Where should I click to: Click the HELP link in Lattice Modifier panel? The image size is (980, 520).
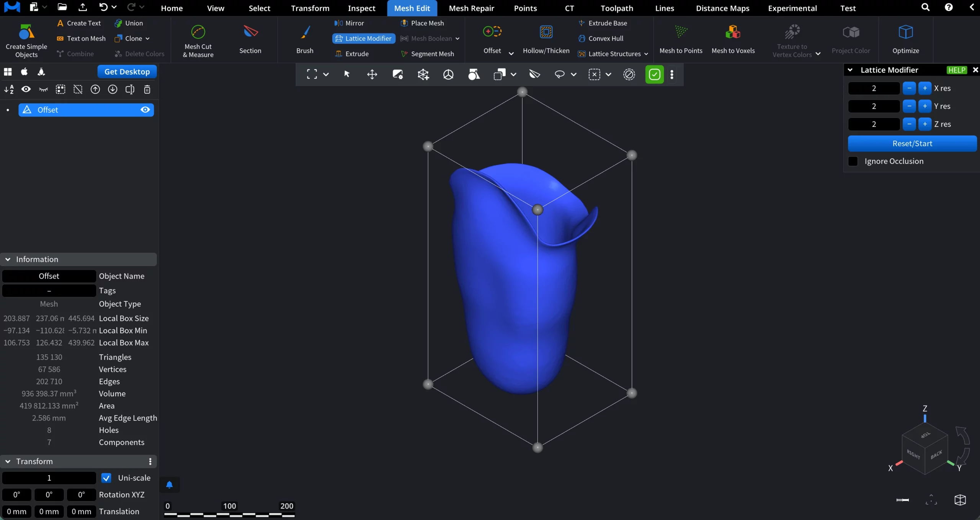[956, 70]
